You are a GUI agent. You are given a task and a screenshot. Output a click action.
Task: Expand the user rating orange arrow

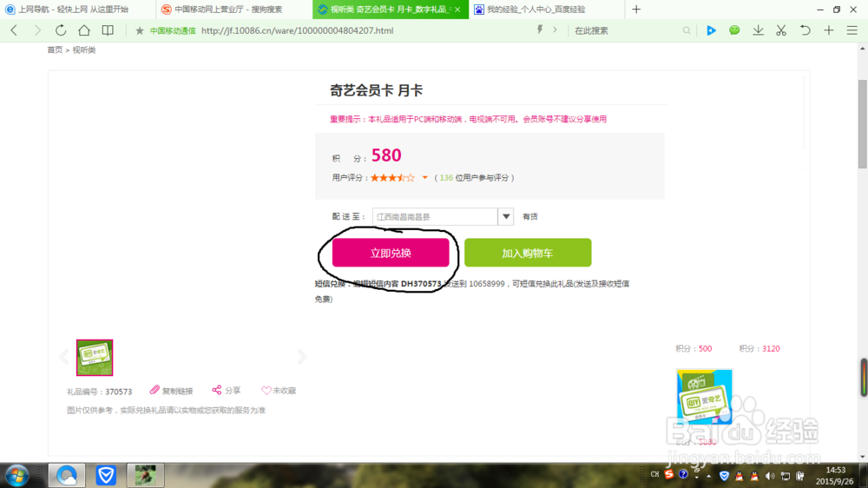tap(424, 178)
